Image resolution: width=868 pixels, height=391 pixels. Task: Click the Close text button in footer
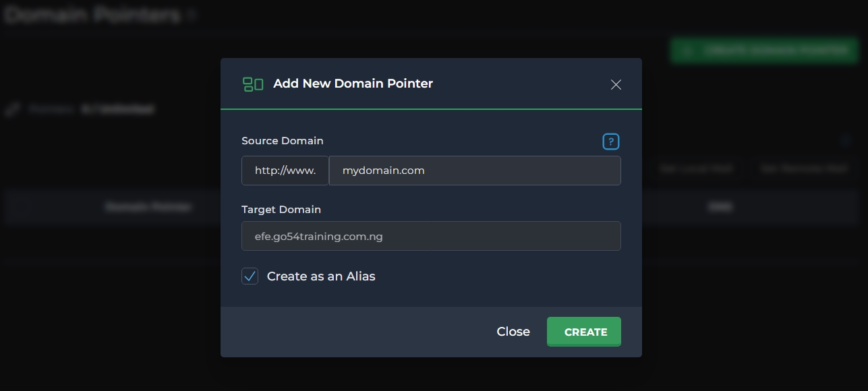pos(513,332)
